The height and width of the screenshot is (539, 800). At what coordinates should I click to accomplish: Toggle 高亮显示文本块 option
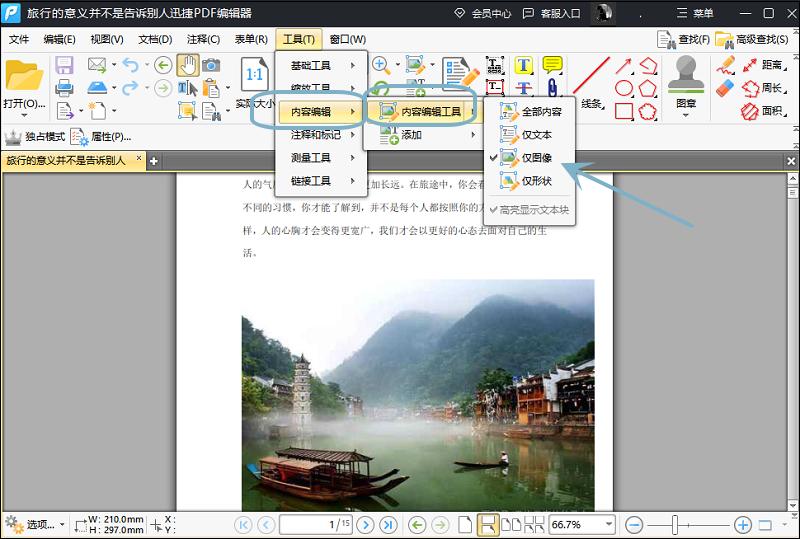click(530, 210)
